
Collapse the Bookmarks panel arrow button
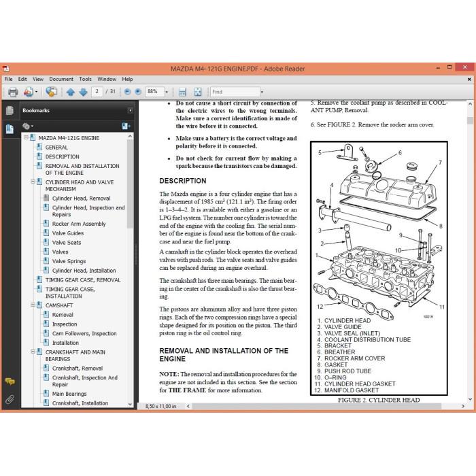pyautogui.click(x=131, y=110)
